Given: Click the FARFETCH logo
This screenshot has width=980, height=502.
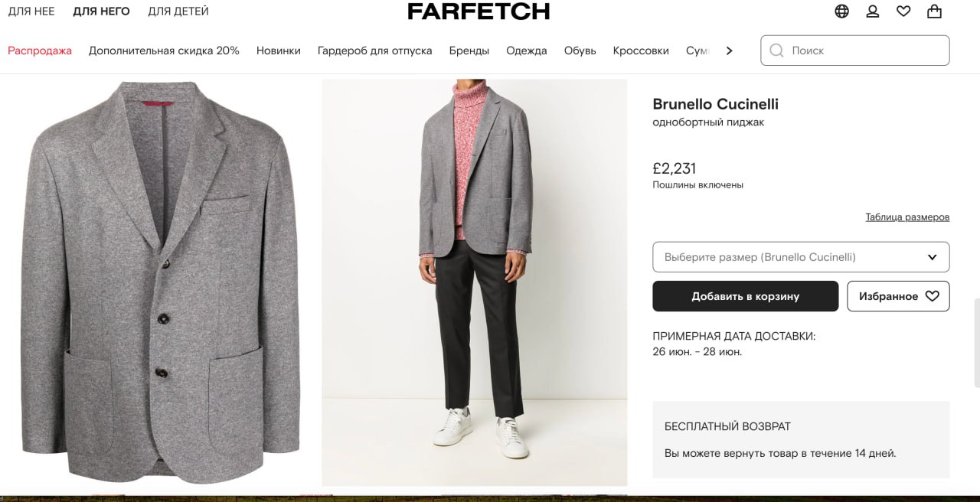Looking at the screenshot, I should point(479,11).
